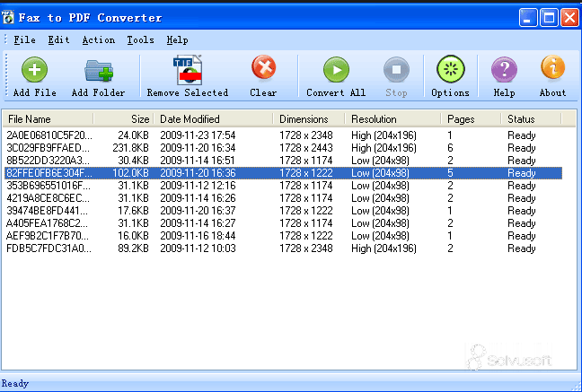Click the app icon in title bar
The image size is (582, 392).
pyautogui.click(x=7, y=17)
